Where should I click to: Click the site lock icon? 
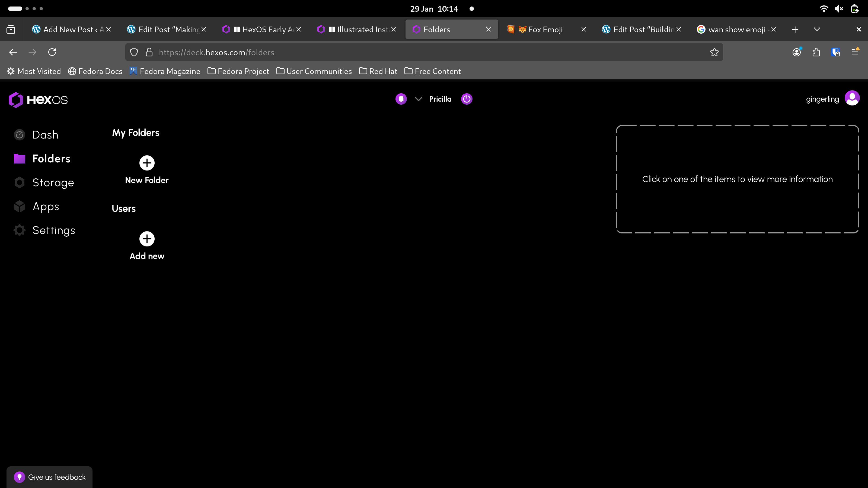(149, 52)
